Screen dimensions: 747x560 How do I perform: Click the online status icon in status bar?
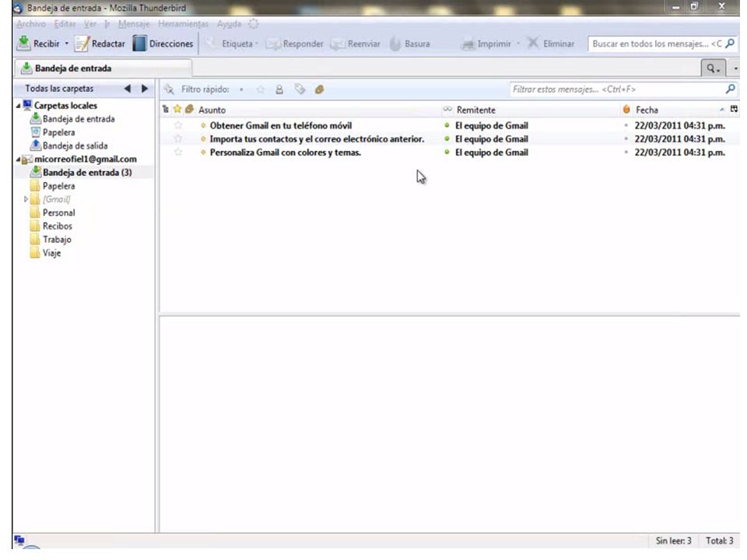pyautogui.click(x=19, y=540)
